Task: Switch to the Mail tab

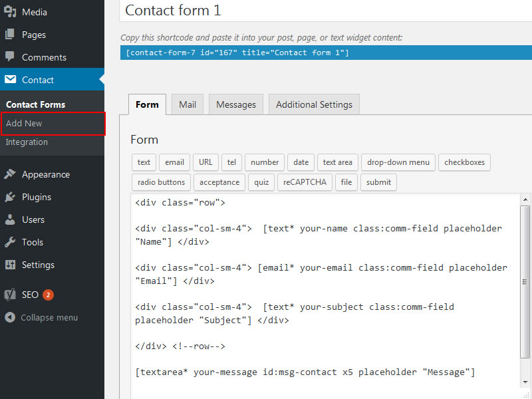Action: coord(188,104)
